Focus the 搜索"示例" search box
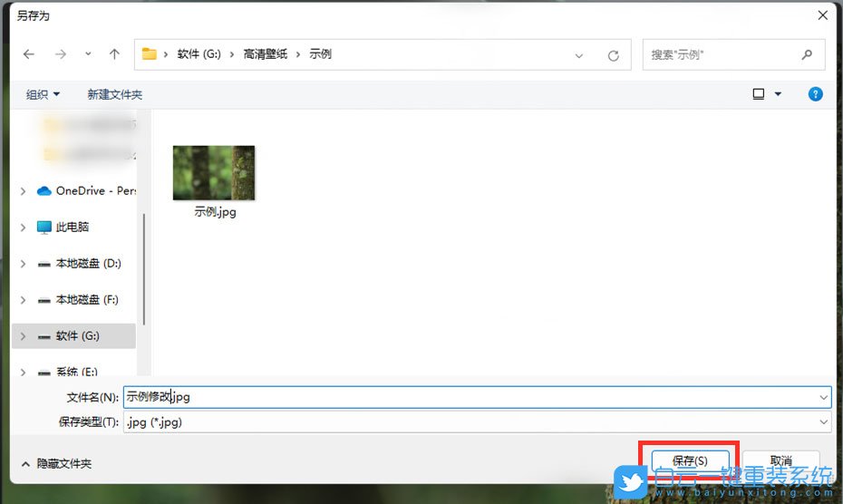Image resolution: width=843 pixels, height=504 pixels. click(733, 54)
